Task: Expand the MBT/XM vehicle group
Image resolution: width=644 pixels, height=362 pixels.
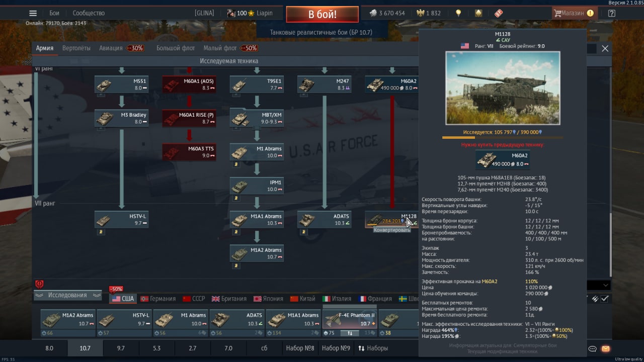Action: pyautogui.click(x=257, y=118)
